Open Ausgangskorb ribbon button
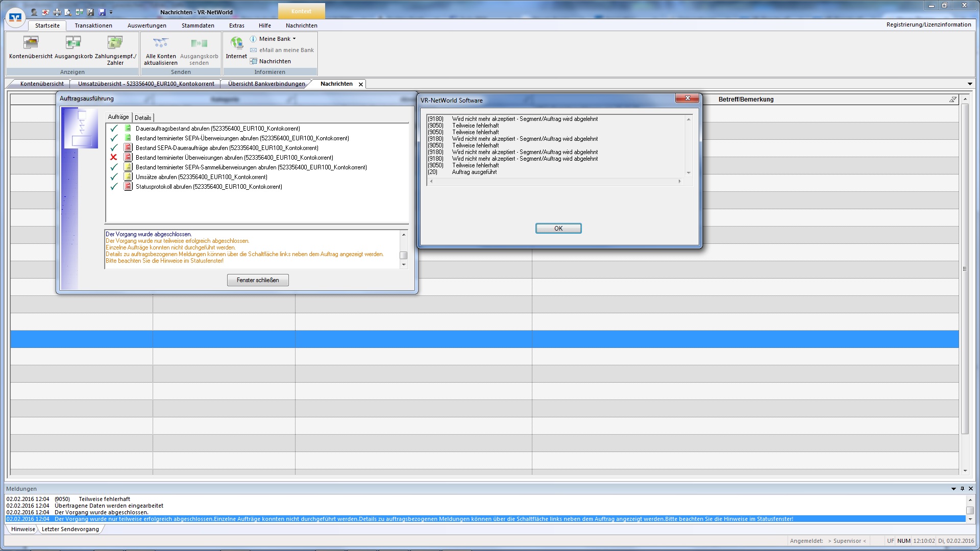Viewport: 980px width, 551px height. (73, 48)
